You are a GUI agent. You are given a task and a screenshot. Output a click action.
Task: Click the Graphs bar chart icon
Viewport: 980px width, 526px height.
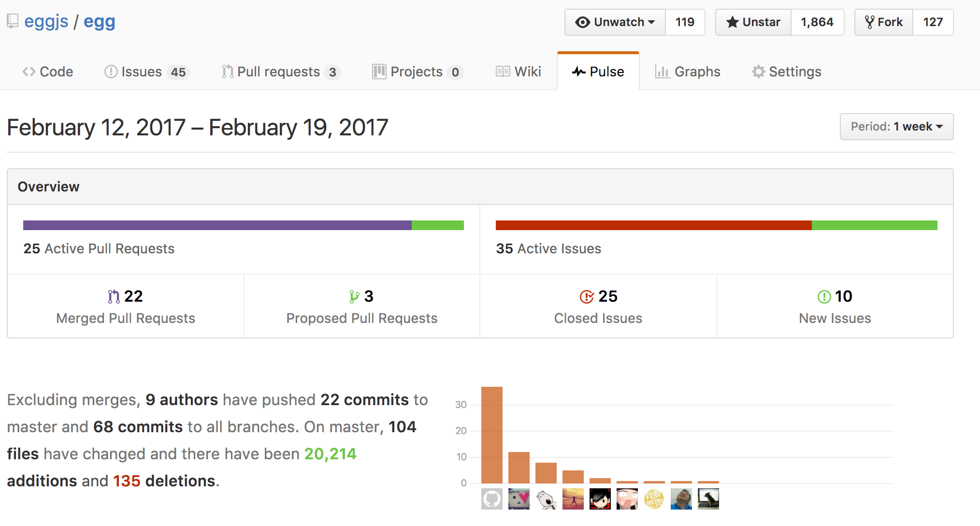662,72
